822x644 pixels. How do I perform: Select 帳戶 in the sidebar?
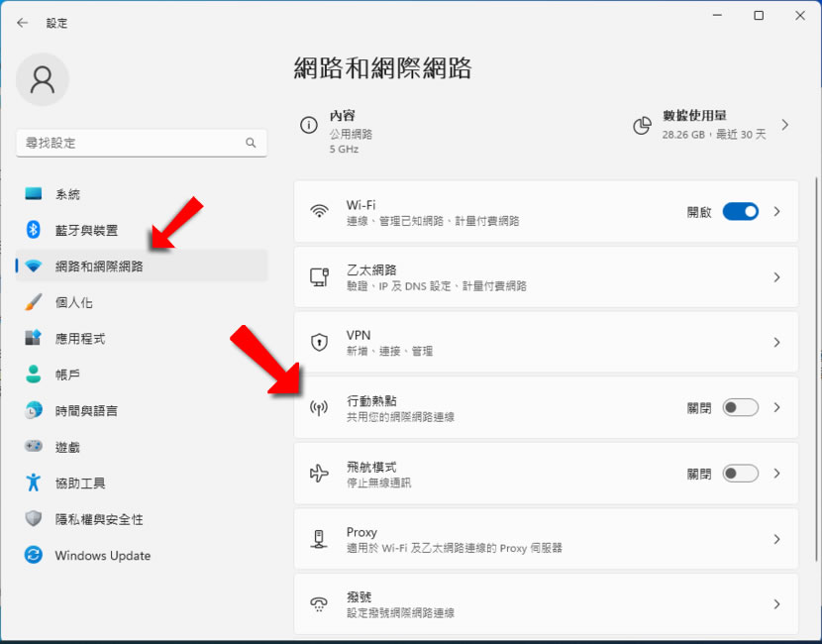click(x=142, y=375)
